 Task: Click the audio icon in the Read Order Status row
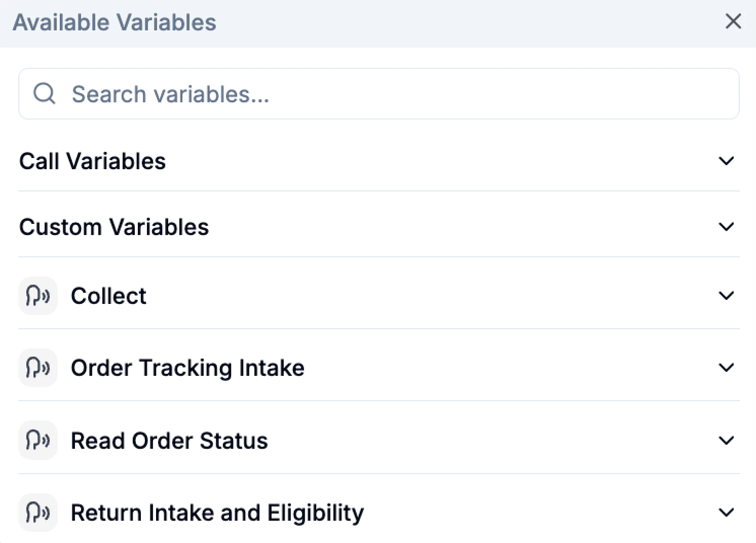37,440
